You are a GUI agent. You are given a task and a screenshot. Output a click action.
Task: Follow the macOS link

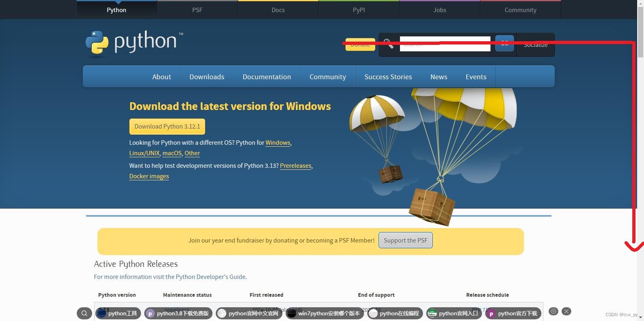tap(172, 153)
